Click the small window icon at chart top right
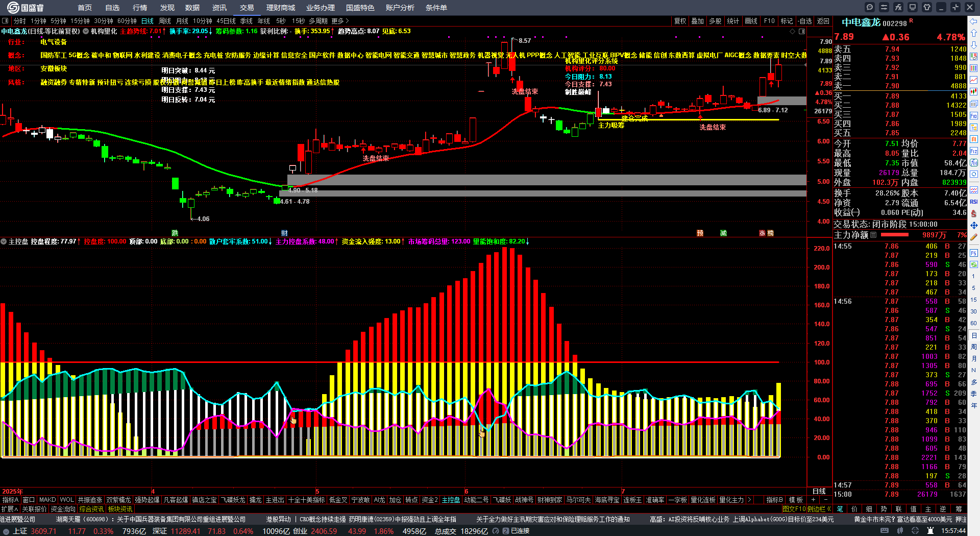This screenshot has height=536, width=980. pos(802,31)
